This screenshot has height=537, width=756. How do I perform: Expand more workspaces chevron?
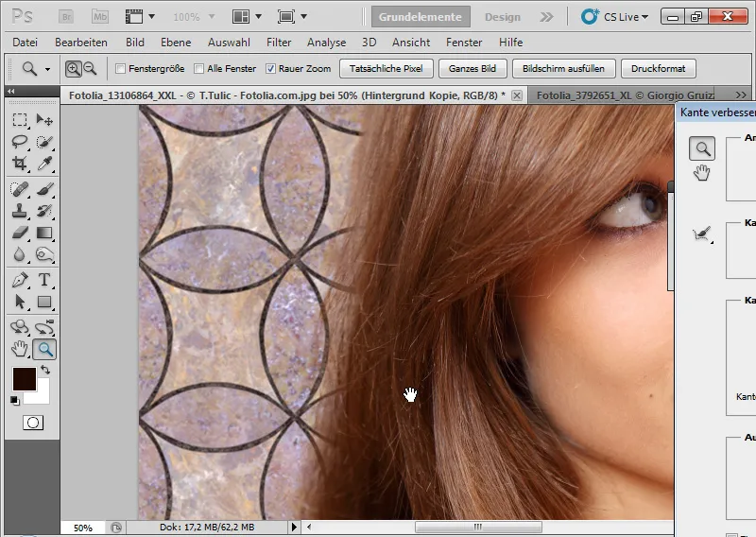[546, 17]
